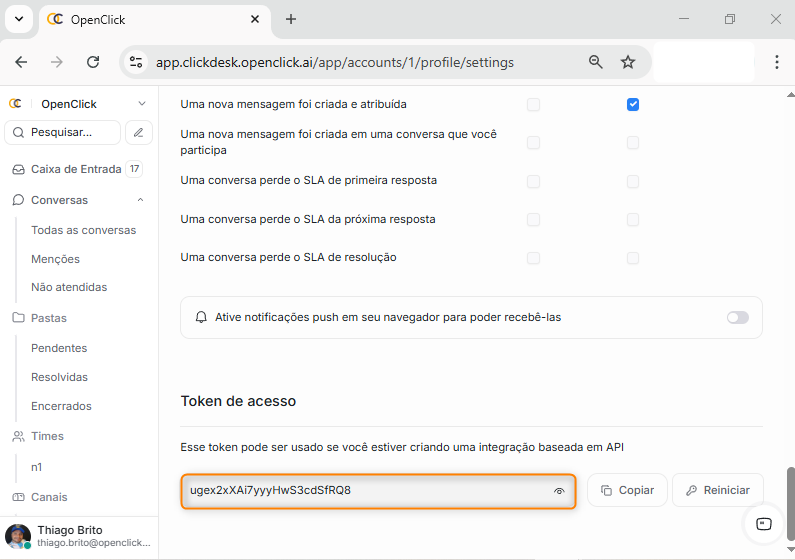
Task: Click the compose new conversation pencil icon
Action: point(140,132)
